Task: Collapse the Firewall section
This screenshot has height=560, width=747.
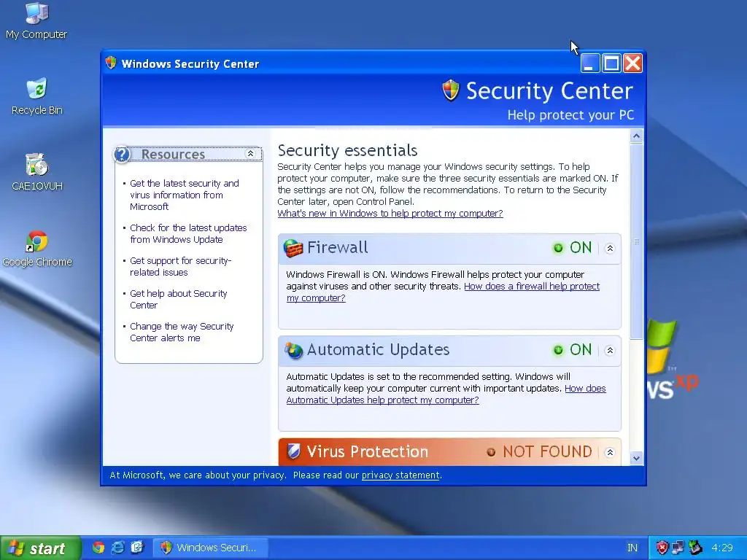Action: click(x=610, y=248)
